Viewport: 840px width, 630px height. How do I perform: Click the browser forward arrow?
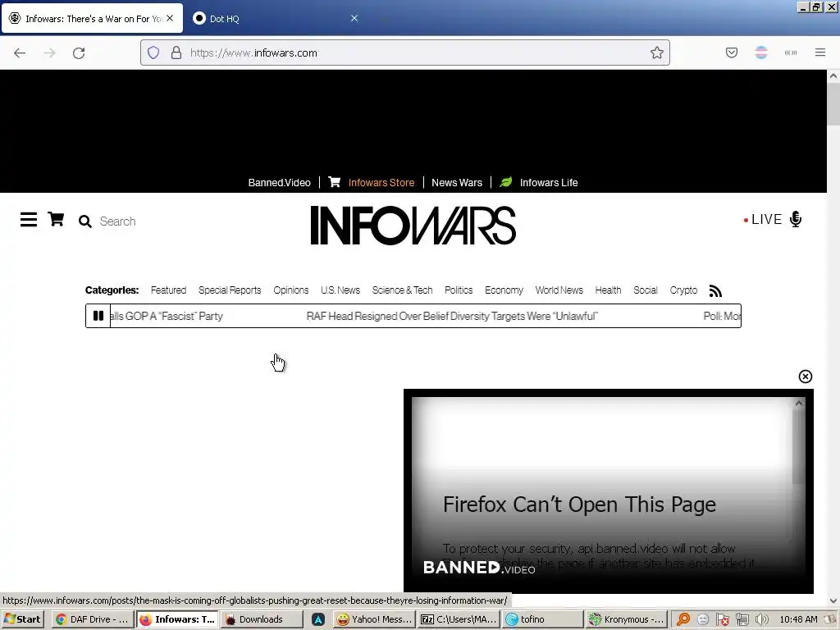[49, 53]
